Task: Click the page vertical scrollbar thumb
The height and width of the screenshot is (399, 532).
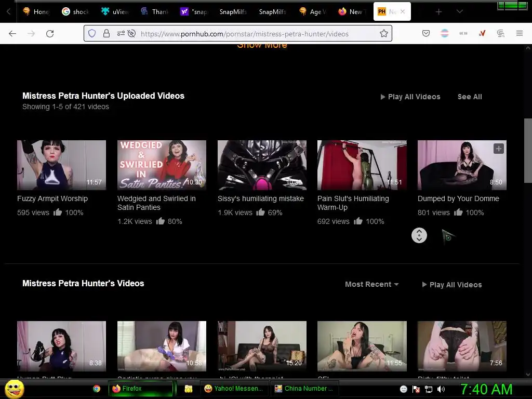Action: 528,151
